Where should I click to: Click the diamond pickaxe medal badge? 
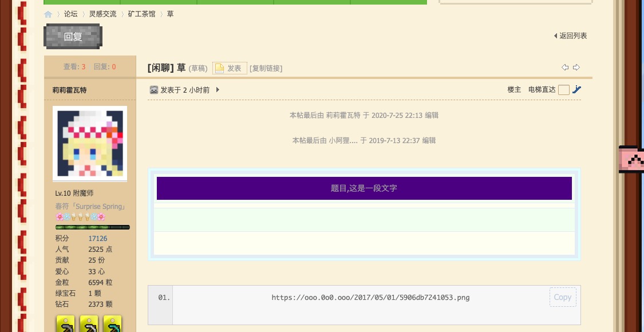(112, 323)
